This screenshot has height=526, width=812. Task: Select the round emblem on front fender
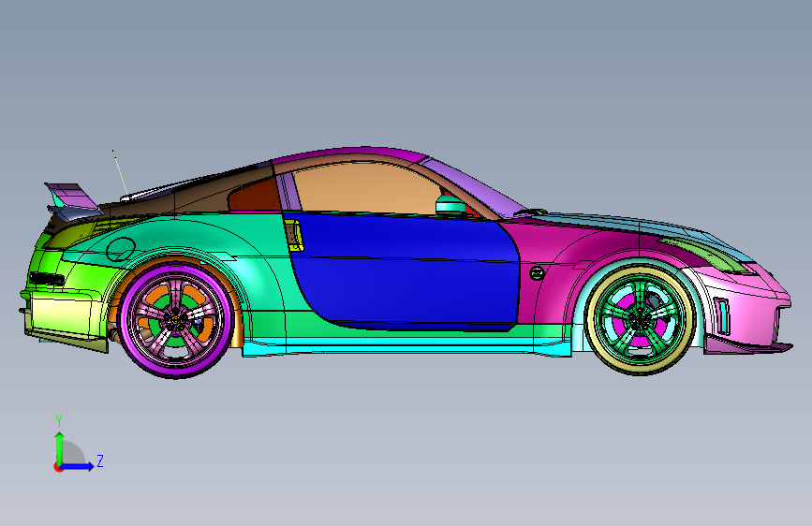pyautogui.click(x=537, y=273)
